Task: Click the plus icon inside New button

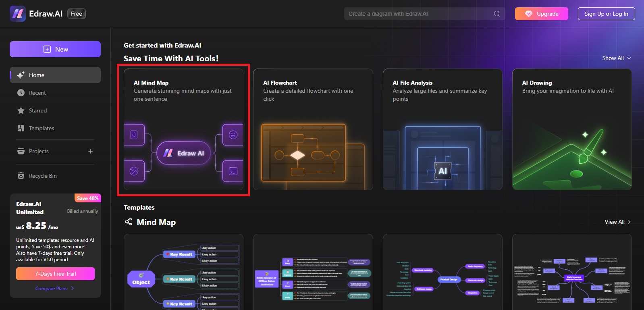Action: tap(47, 49)
